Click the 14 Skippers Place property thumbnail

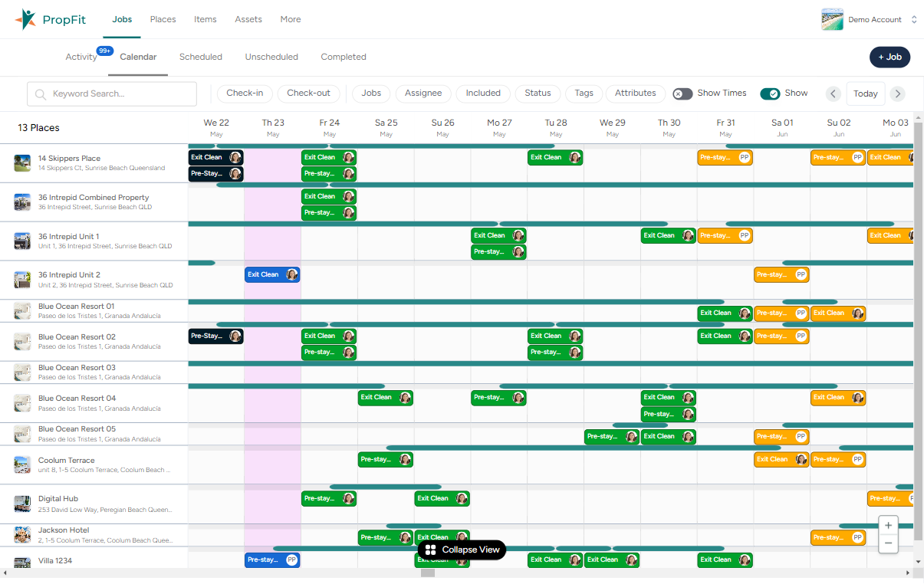pyautogui.click(x=22, y=162)
